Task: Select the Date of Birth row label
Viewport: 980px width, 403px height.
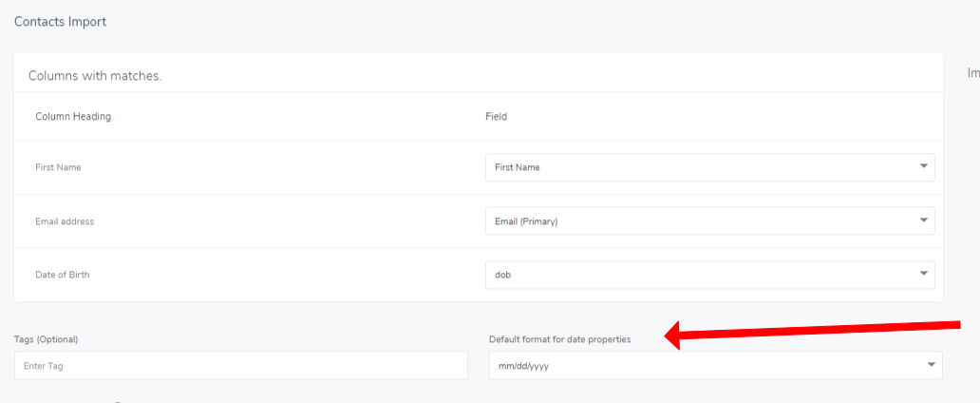Action: click(x=63, y=275)
